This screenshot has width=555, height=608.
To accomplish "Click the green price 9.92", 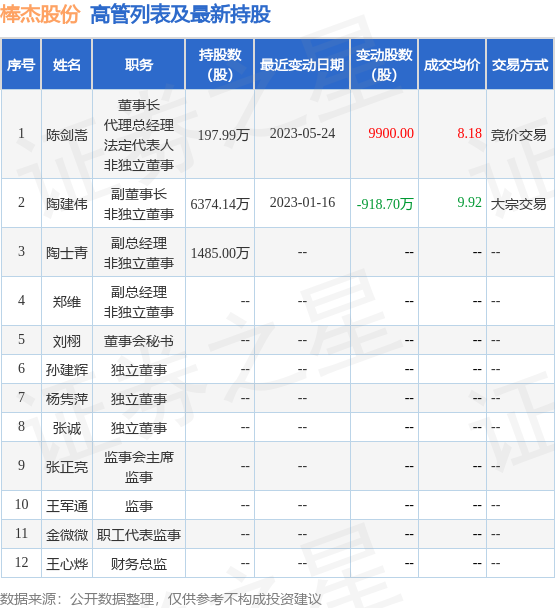I will 469,202.
